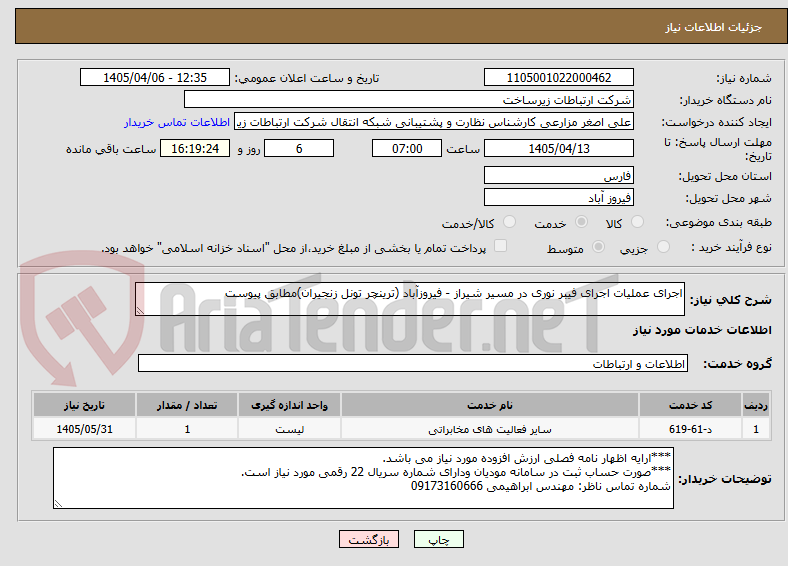Click the اطلاعات خدمات مورد نیاز heading
Image resolution: width=788 pixels, height=566 pixels.
point(702,330)
